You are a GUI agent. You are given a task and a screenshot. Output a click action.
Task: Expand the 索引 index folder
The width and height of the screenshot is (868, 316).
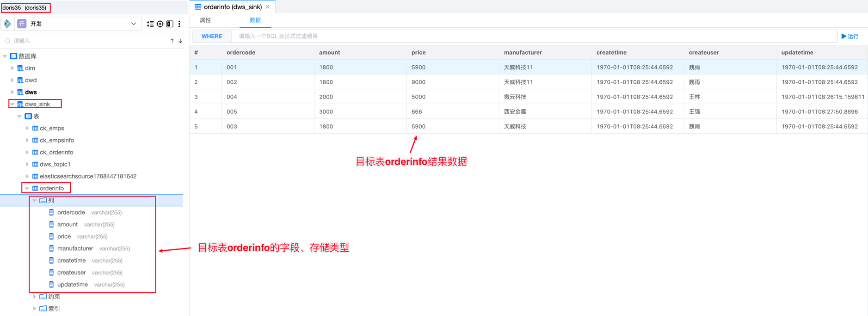(x=35, y=309)
